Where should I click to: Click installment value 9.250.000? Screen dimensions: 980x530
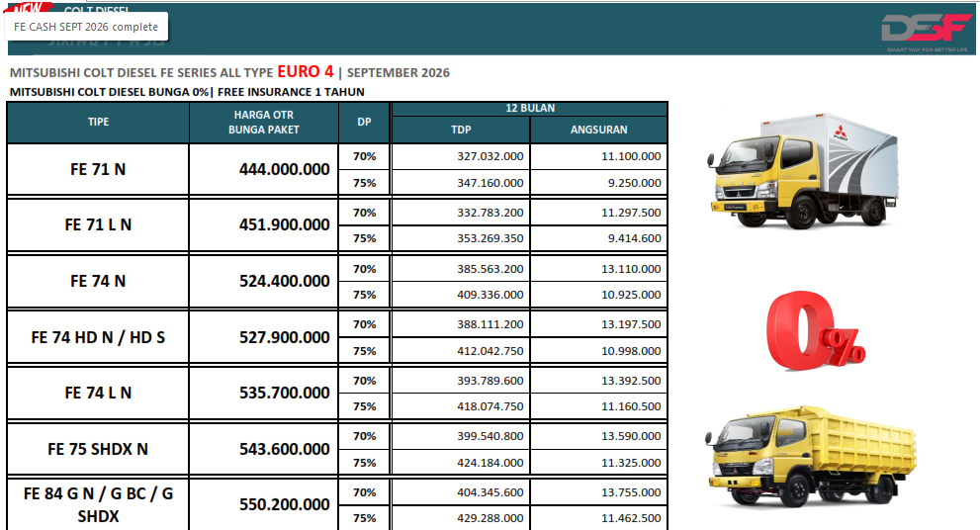coord(634,183)
